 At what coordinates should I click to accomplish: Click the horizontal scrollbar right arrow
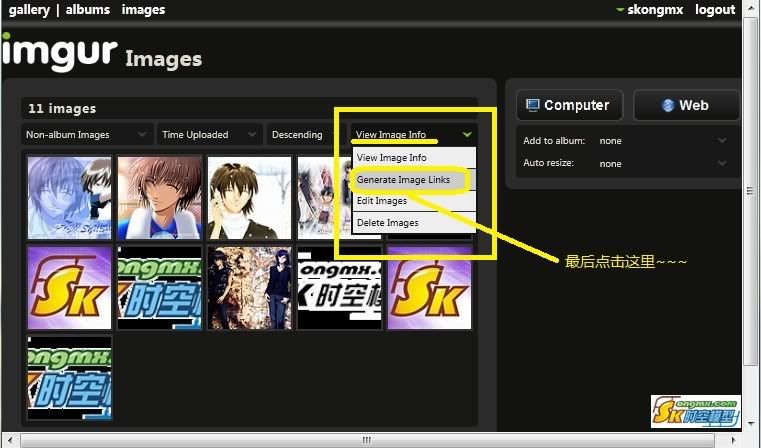734,440
